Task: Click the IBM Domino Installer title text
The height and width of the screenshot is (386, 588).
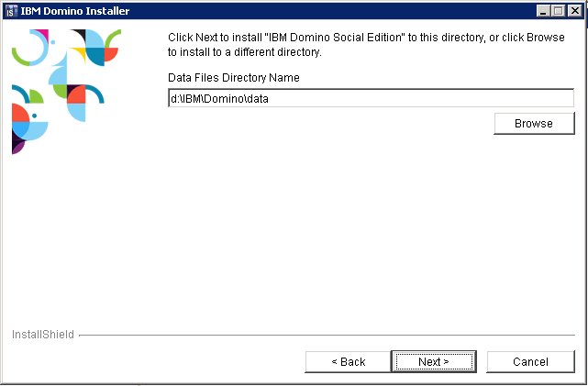Action: point(75,11)
